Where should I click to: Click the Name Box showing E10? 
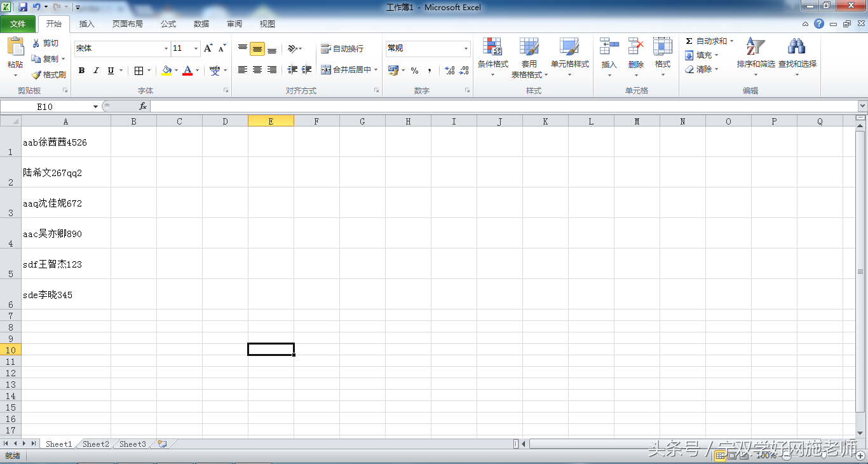pyautogui.click(x=46, y=107)
